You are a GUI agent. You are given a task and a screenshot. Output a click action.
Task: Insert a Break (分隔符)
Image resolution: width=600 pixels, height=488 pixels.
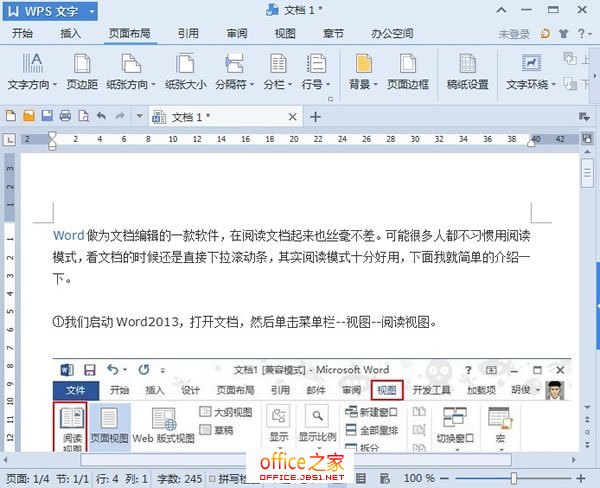(x=234, y=72)
